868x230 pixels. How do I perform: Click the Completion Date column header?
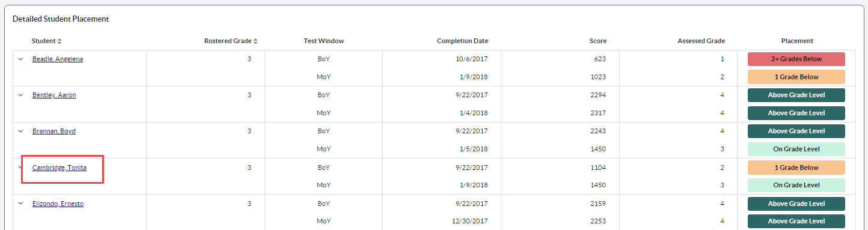click(462, 41)
